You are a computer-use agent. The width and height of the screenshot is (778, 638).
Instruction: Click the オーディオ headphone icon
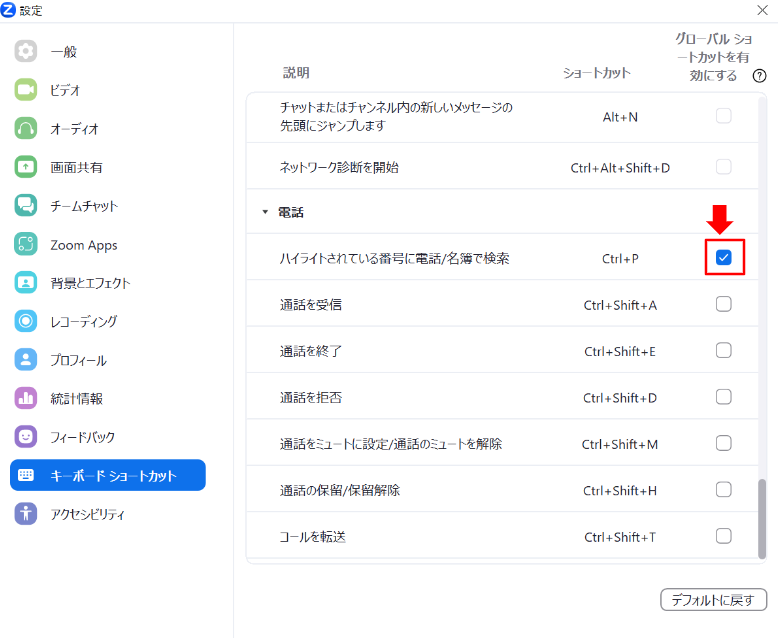pos(26,128)
